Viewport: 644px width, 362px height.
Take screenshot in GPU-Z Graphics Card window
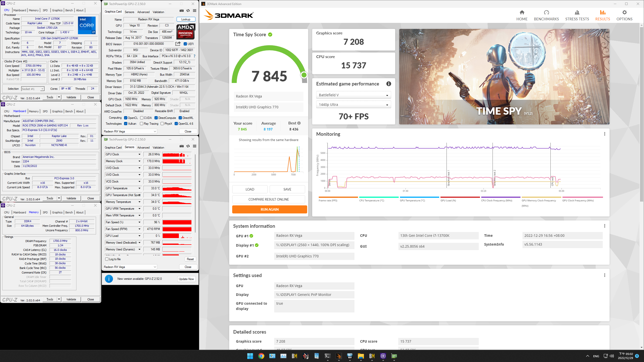pyautogui.click(x=182, y=11)
